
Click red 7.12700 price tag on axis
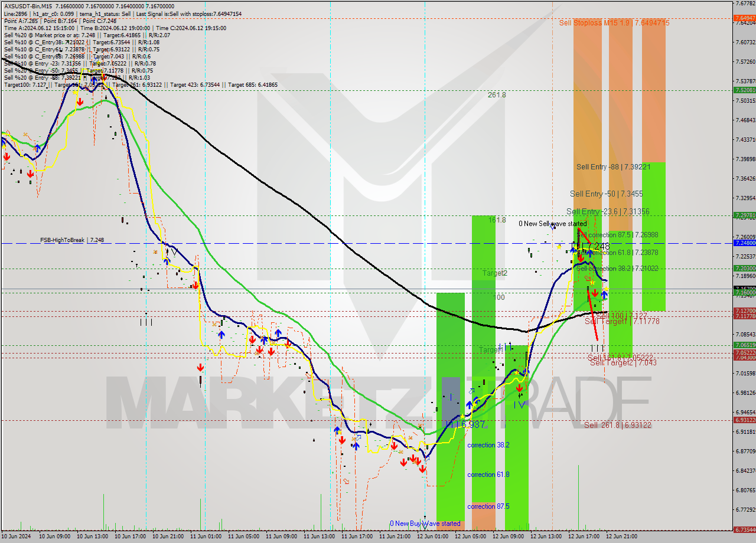pos(744,310)
